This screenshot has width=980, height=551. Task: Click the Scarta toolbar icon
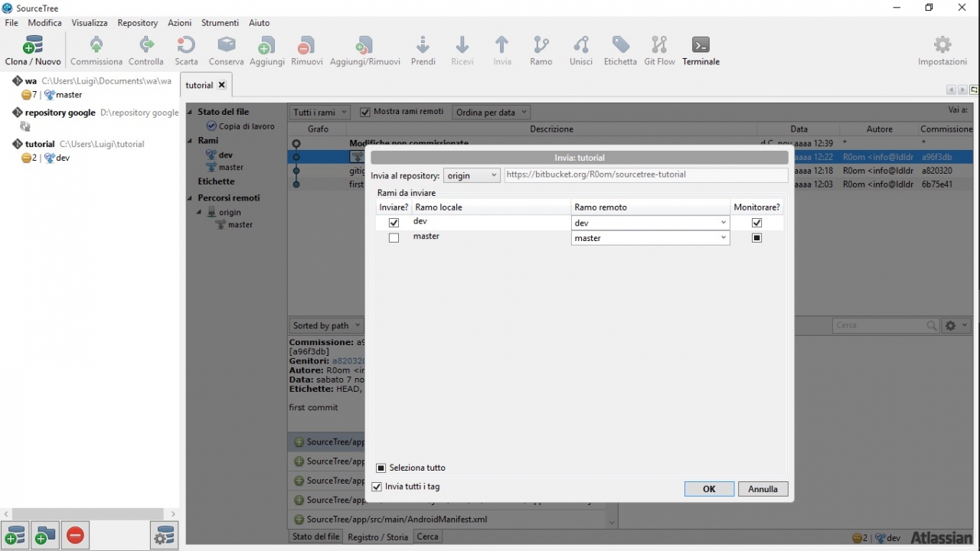click(186, 51)
